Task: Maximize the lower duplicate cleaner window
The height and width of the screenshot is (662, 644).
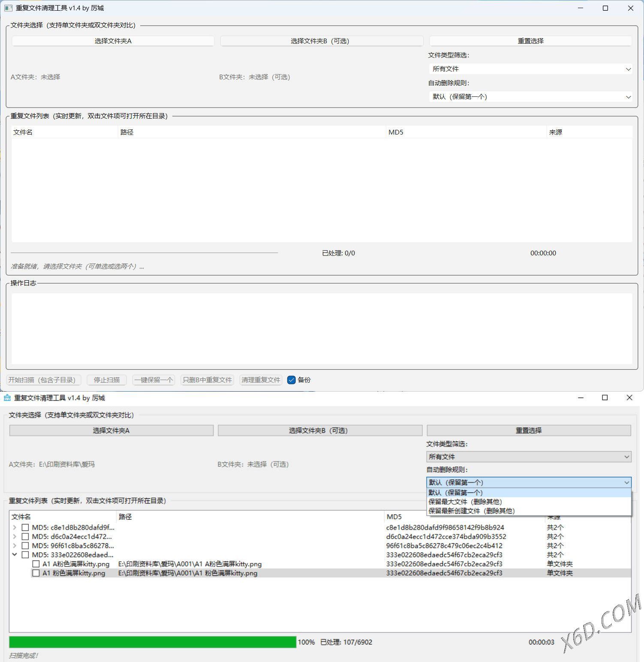Action: [605, 398]
